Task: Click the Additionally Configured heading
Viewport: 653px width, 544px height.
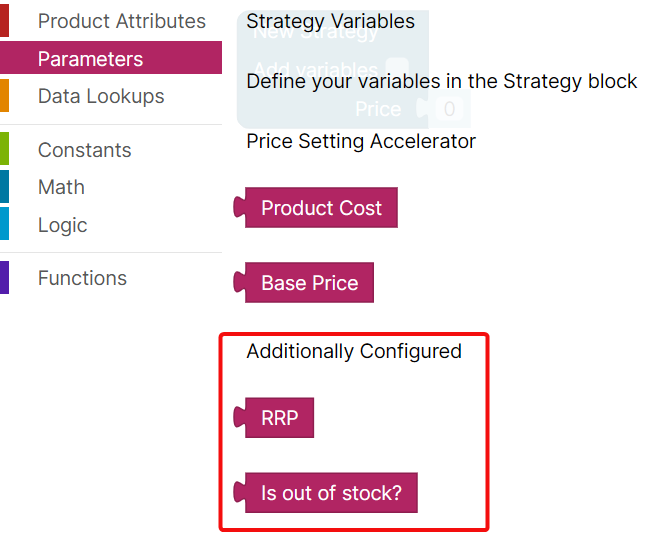Action: click(x=354, y=351)
